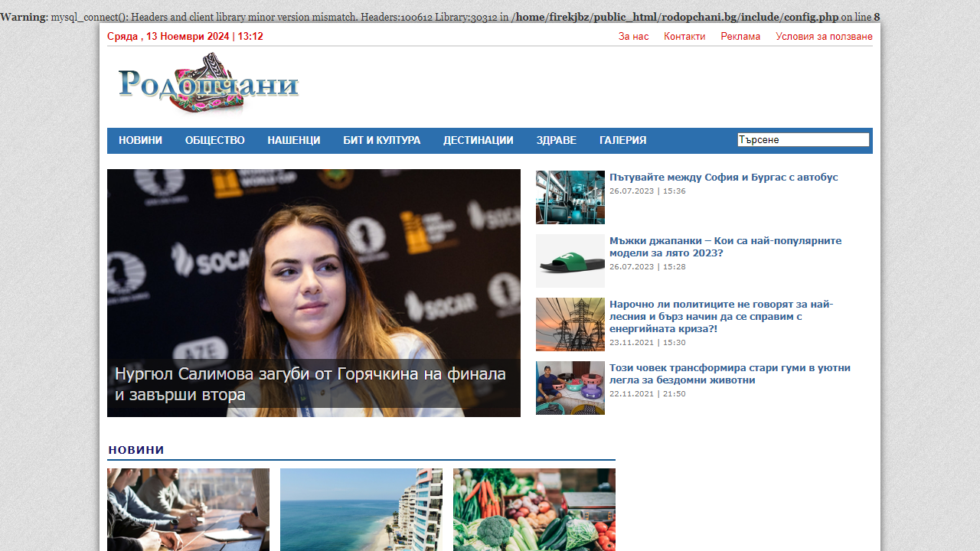Screen dimensions: 980x551
Task: Click the bus interior article thumbnail
Action: (x=570, y=197)
